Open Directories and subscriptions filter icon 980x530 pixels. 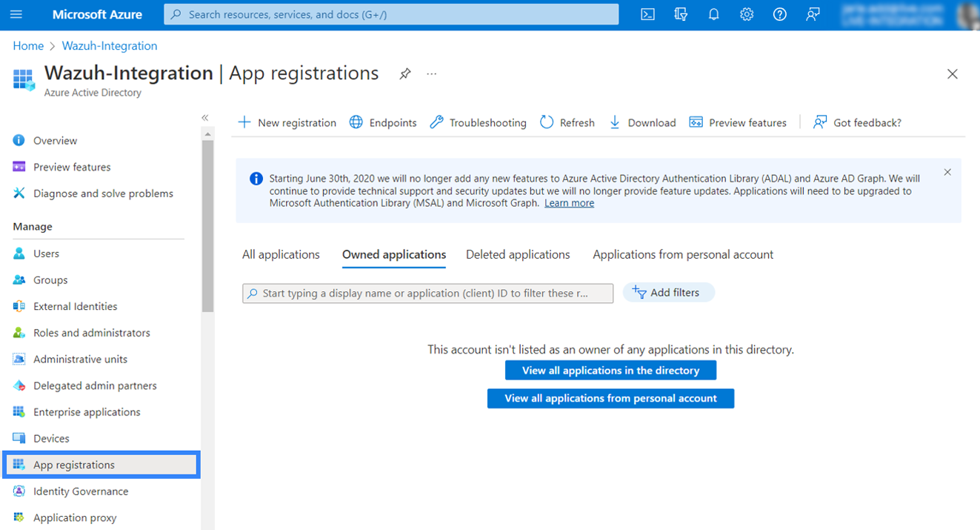(x=681, y=15)
